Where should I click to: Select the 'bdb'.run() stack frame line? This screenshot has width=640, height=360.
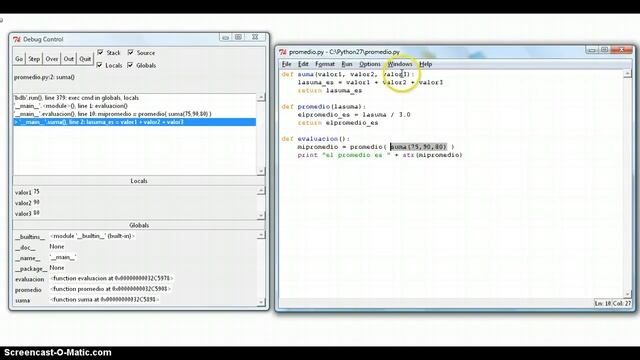tap(135, 98)
